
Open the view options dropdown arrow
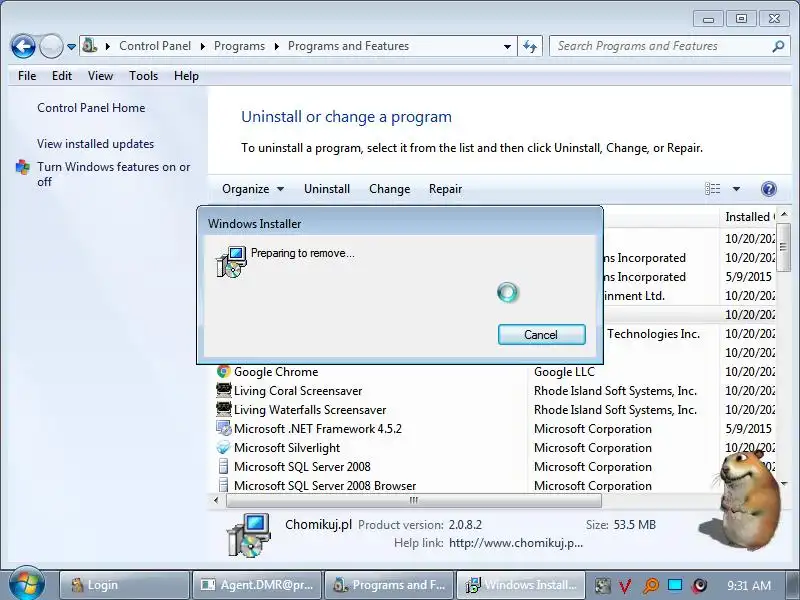click(x=736, y=189)
